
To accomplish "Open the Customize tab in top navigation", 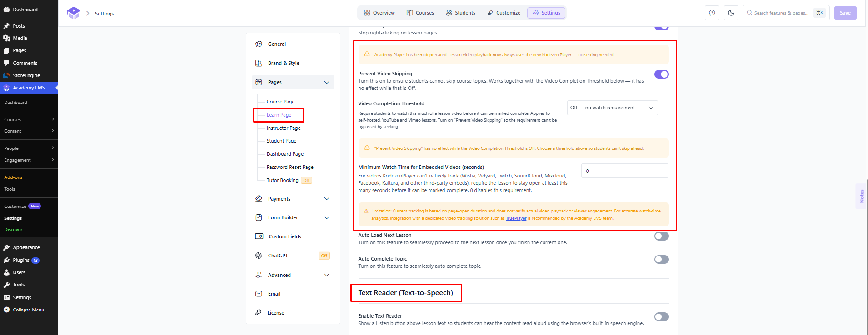I will click(504, 13).
